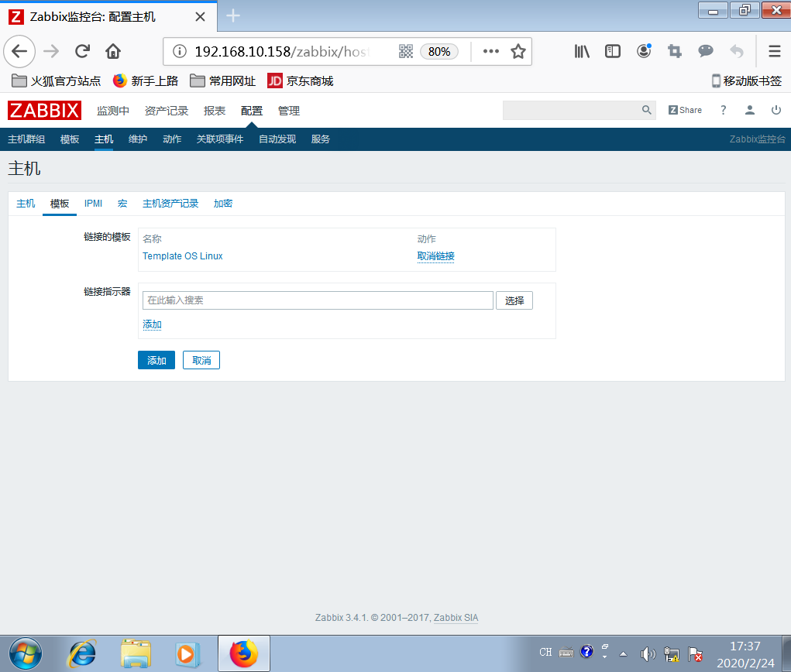The image size is (791, 672).
Task: Click 取消链接 for Template OS Linux
Action: 436,256
